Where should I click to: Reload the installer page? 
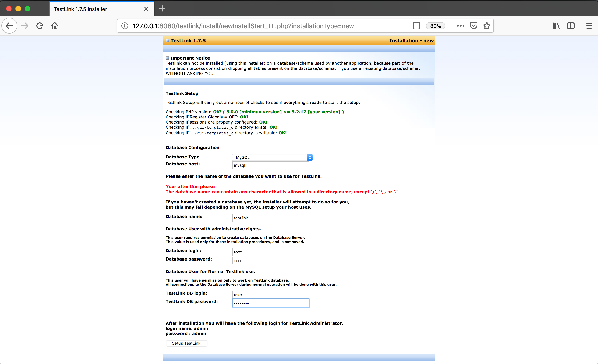(40, 26)
